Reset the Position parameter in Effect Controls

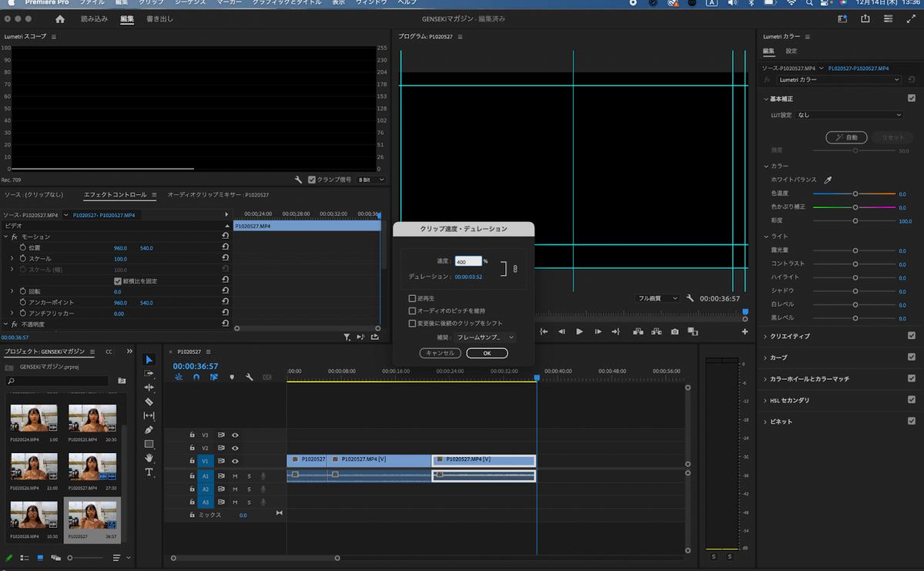225,248
